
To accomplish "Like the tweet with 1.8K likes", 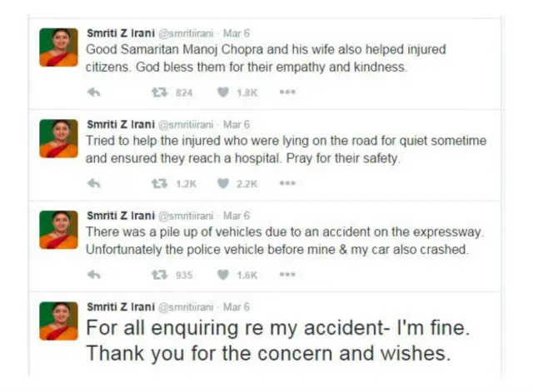I will point(223,92).
